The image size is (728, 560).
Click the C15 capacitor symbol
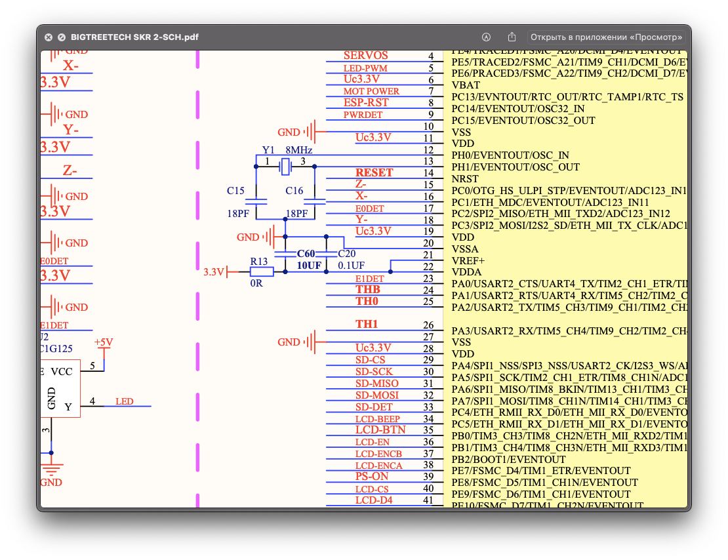[256, 201]
